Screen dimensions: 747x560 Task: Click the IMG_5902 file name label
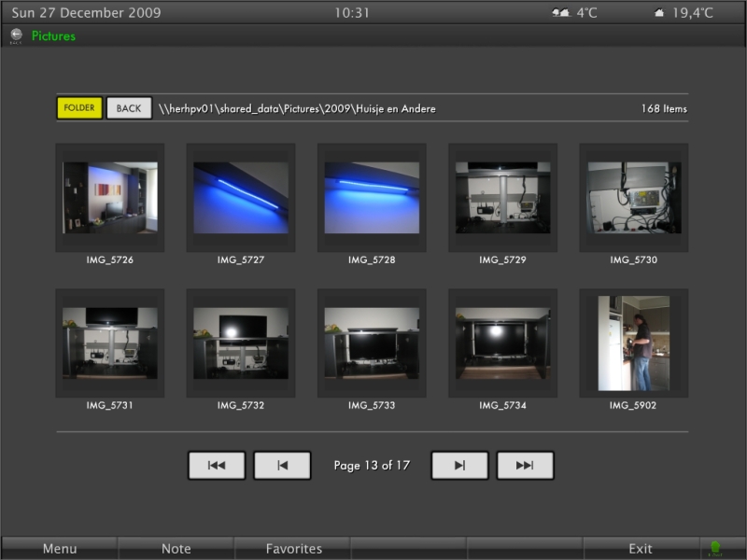point(633,405)
